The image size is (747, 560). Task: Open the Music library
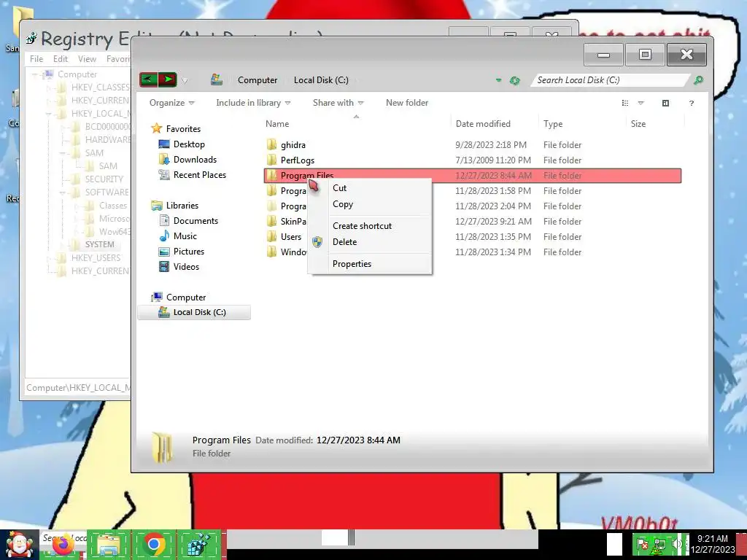coord(185,236)
